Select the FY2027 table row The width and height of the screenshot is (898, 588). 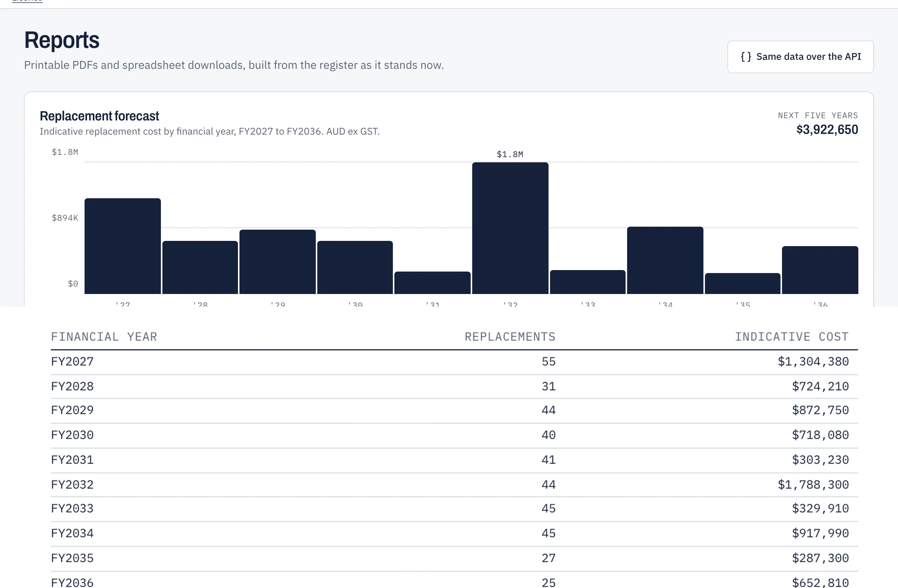point(454,362)
